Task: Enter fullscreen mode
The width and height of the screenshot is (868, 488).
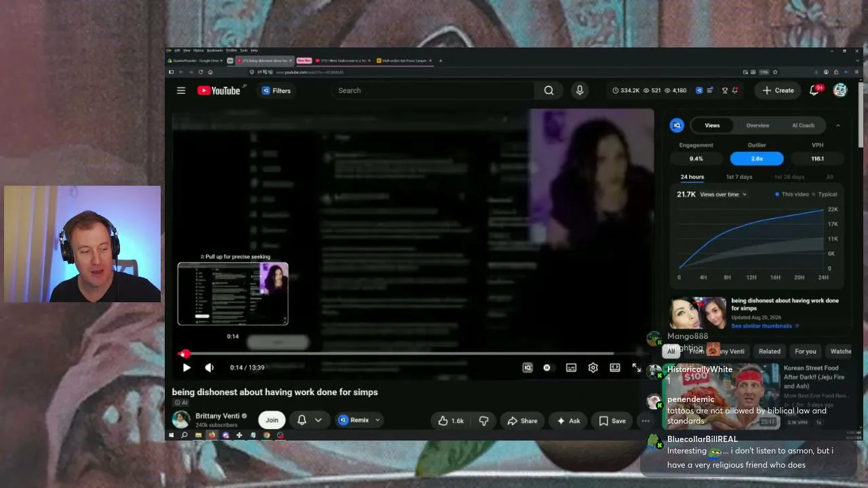Action: coord(637,367)
